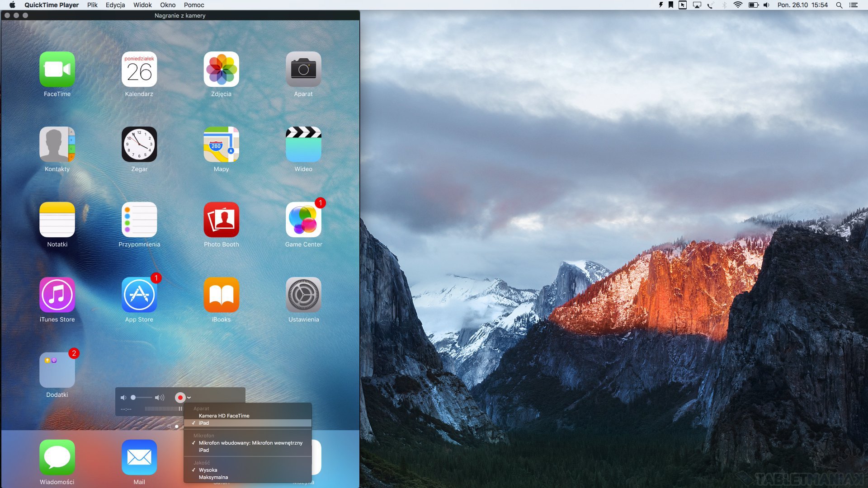Click the Photo Booth app icon
Image resolution: width=868 pixels, height=488 pixels.
[x=221, y=220]
